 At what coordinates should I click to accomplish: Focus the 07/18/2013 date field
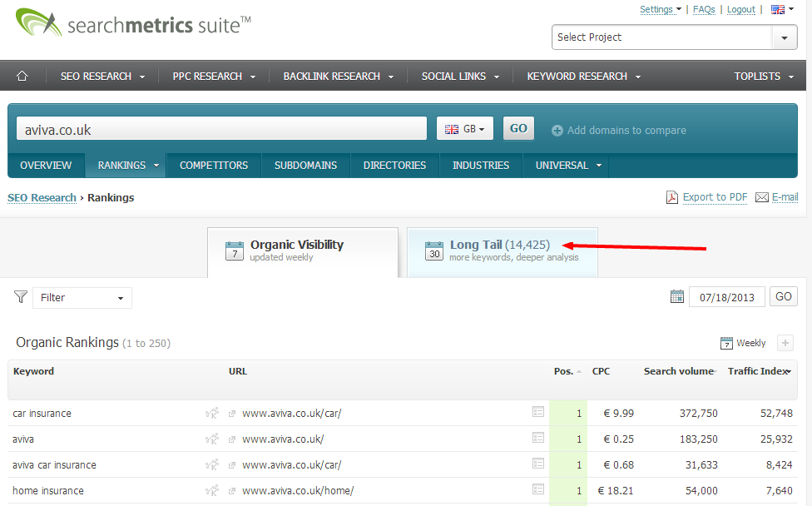[x=726, y=297]
